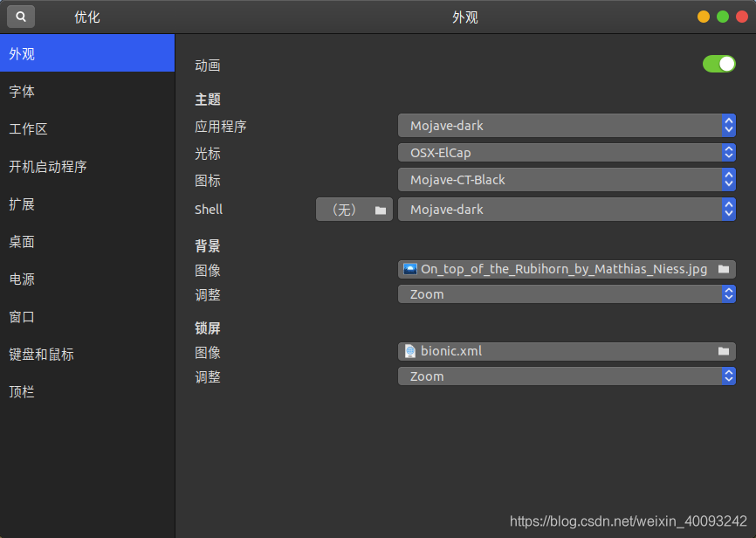This screenshot has width=756, height=538.
Task: Click the green maximize window button
Action: 723,17
